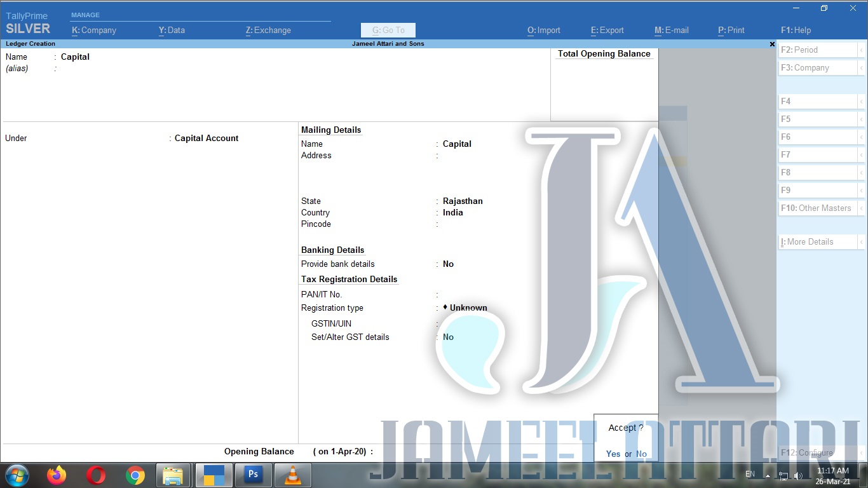The width and height of the screenshot is (868, 488).
Task: Open the Y: Data menu
Action: point(172,30)
